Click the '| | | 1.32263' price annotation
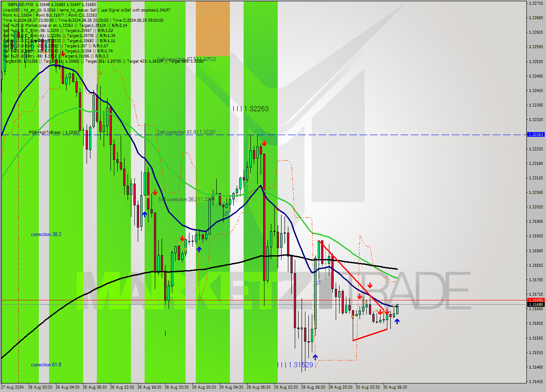This screenshot has height=392, width=546. [251, 109]
